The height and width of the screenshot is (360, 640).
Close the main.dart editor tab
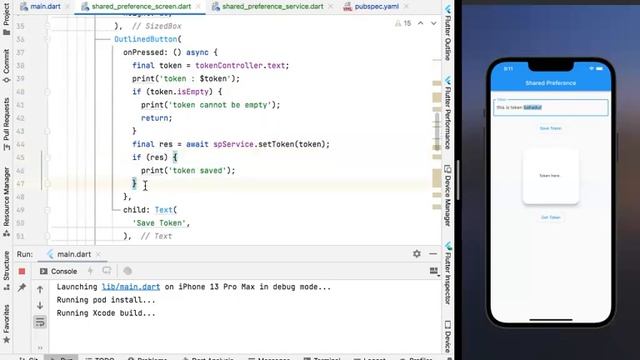click(68, 7)
